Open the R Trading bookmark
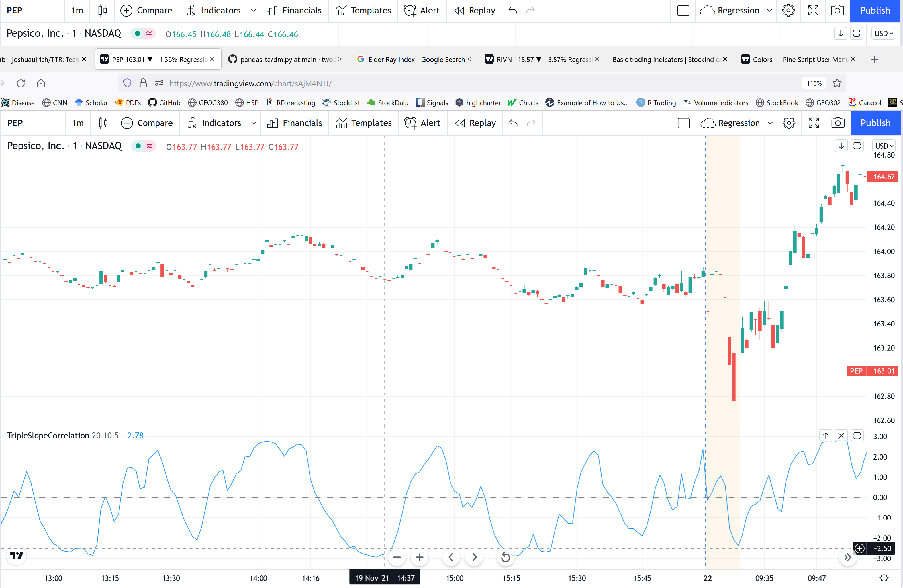The height and width of the screenshot is (588, 903). [656, 103]
